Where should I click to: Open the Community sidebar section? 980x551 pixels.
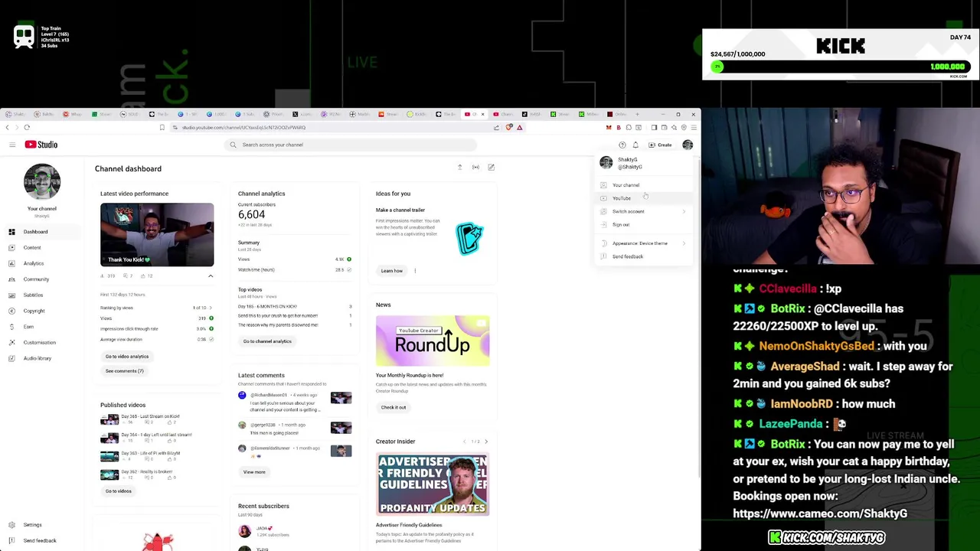pos(41,279)
